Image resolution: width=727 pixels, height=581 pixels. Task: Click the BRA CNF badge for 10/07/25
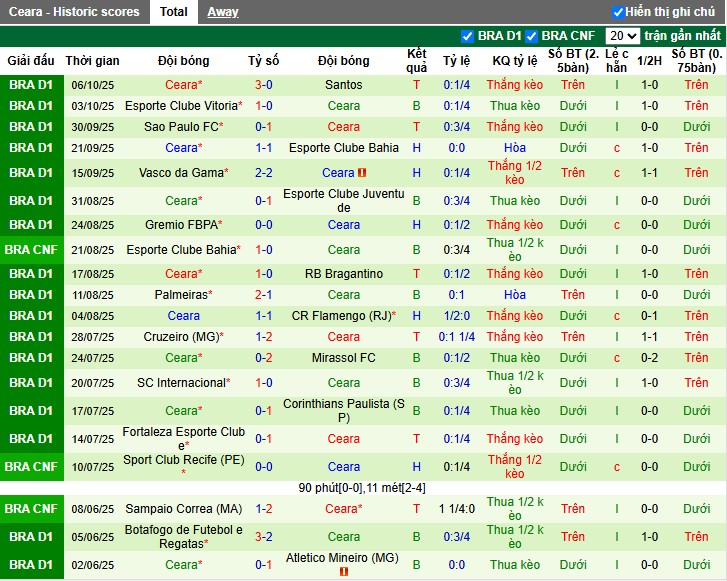[31, 466]
